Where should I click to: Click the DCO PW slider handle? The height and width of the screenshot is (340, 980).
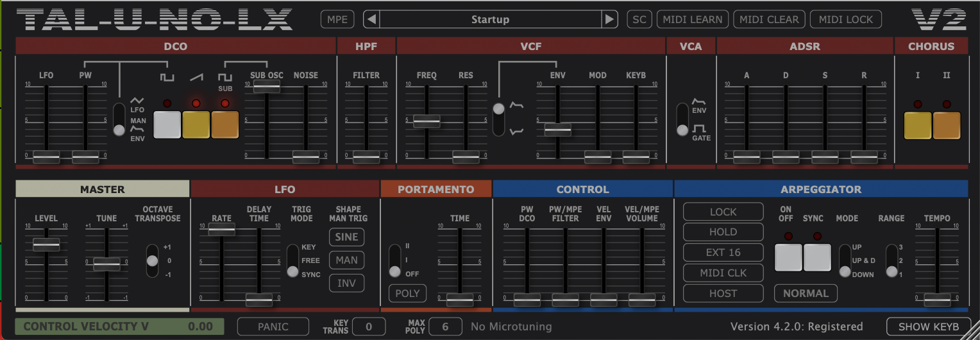coord(85,156)
